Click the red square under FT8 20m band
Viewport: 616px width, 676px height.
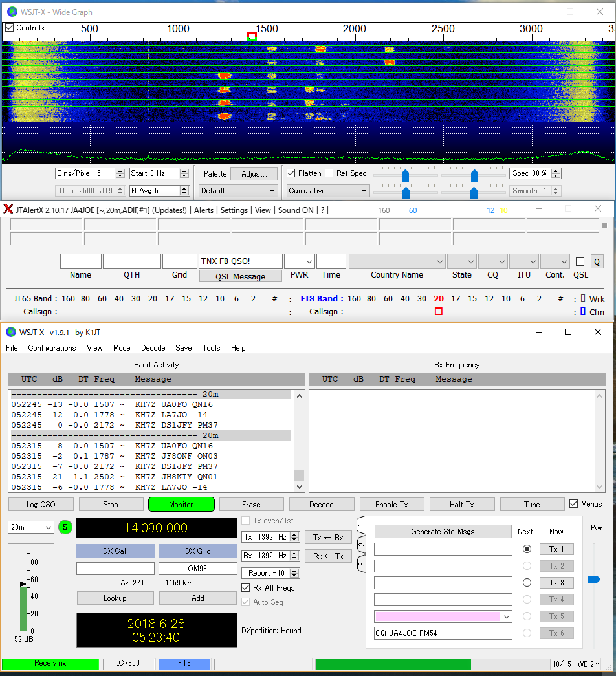click(x=439, y=312)
